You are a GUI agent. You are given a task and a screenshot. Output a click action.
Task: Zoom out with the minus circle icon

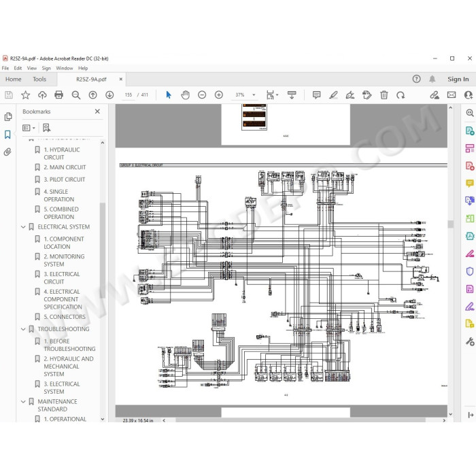(x=202, y=95)
